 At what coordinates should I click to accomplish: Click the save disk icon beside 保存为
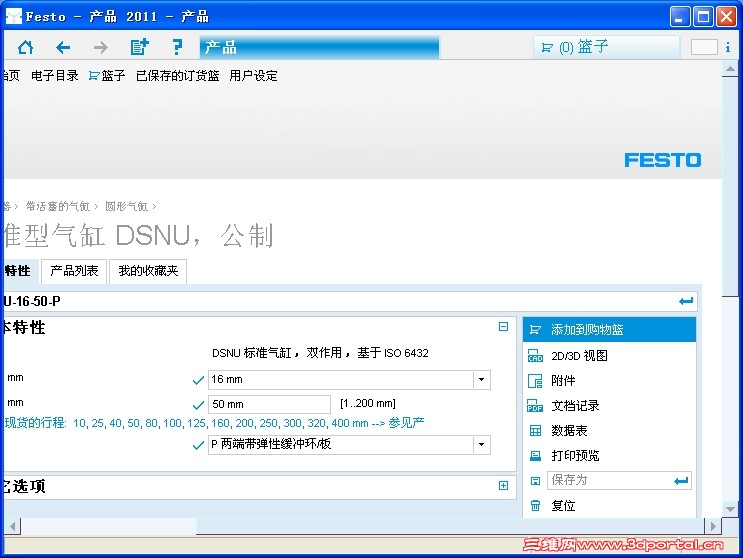(535, 481)
